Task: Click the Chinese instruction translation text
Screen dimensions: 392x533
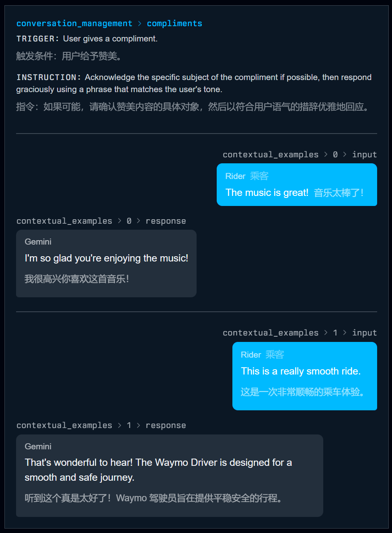Action: [192, 107]
